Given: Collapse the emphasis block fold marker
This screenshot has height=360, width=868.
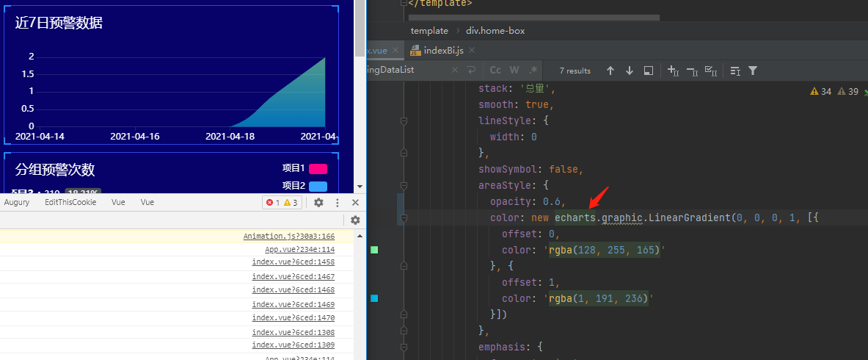Looking at the screenshot, I should [404, 348].
